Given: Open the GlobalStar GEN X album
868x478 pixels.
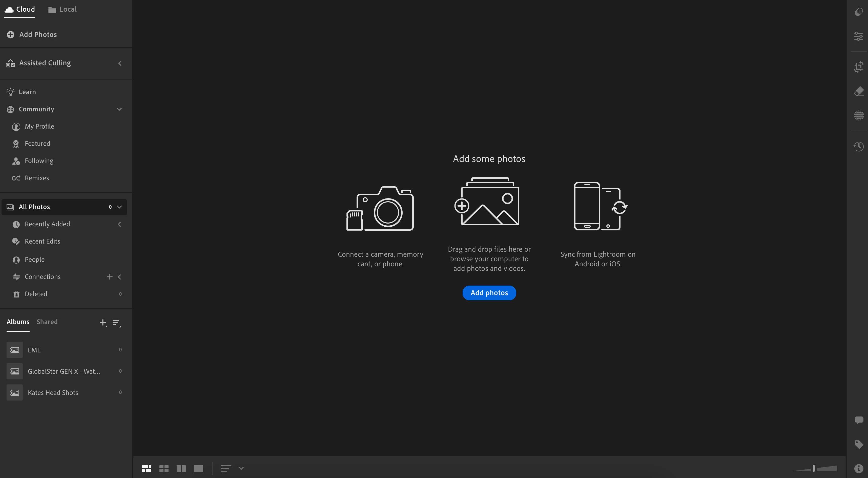Looking at the screenshot, I should click(64, 371).
